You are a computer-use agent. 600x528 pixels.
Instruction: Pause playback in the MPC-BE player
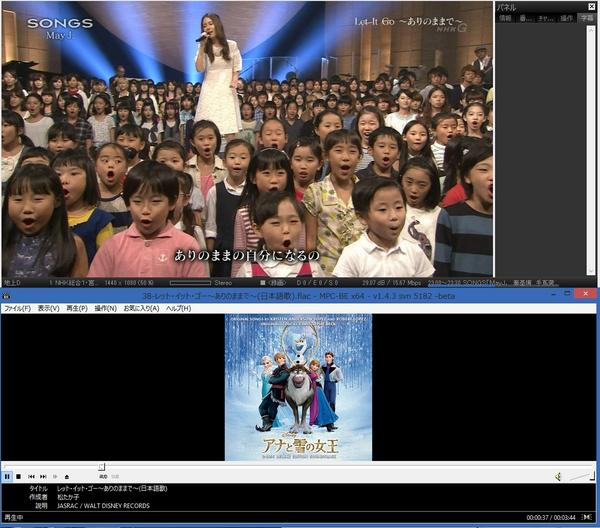[x=7, y=476]
